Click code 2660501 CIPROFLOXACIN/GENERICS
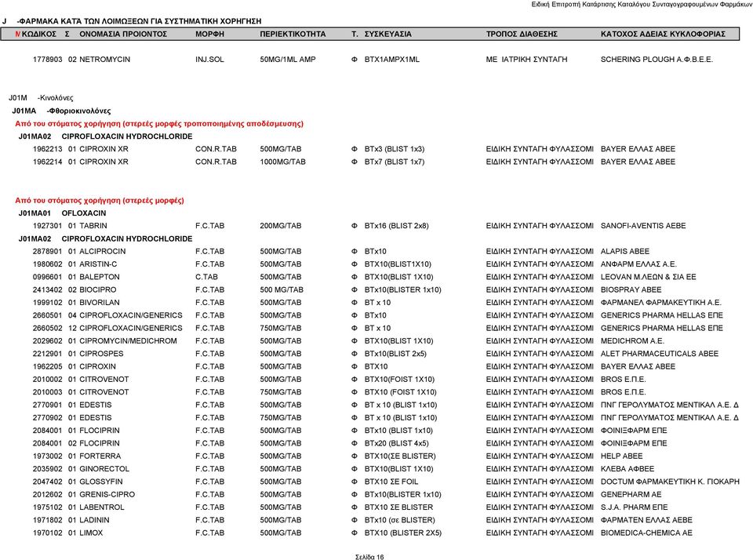The image size is (753, 560). 48,315
